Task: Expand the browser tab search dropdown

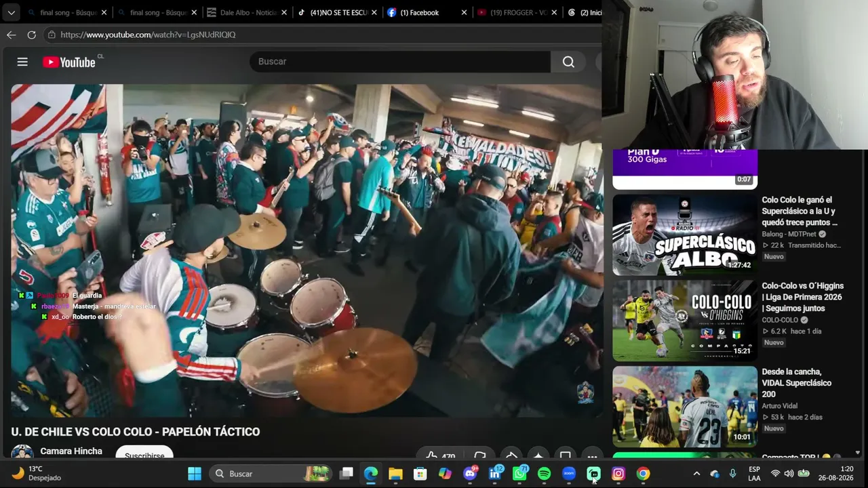Action: [x=11, y=12]
